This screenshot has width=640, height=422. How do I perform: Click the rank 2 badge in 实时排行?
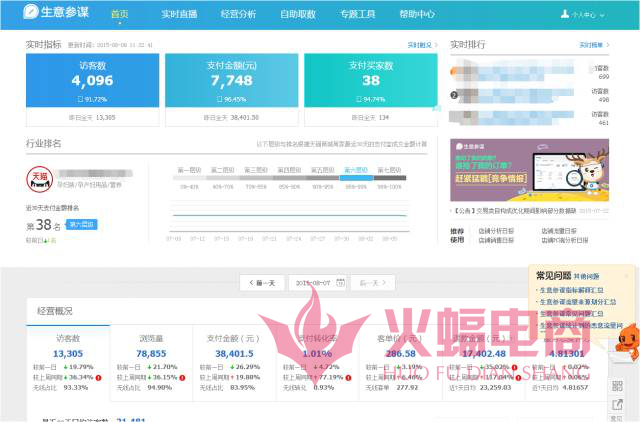point(454,95)
